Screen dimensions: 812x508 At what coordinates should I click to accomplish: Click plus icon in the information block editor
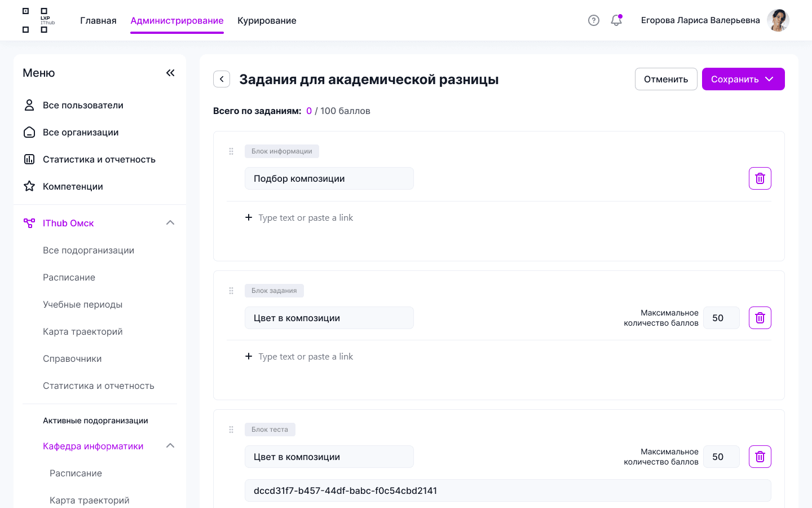tap(249, 217)
